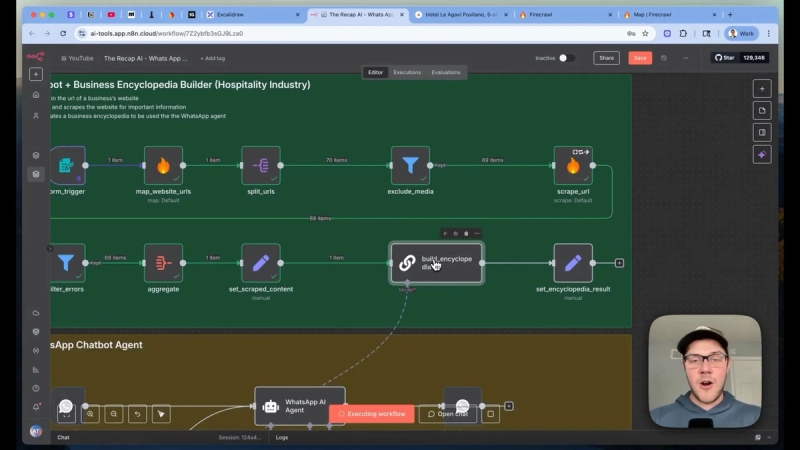This screenshot has height=450, width=800.
Task: Expand the bottom chat panel chevron
Action: [x=769, y=437]
